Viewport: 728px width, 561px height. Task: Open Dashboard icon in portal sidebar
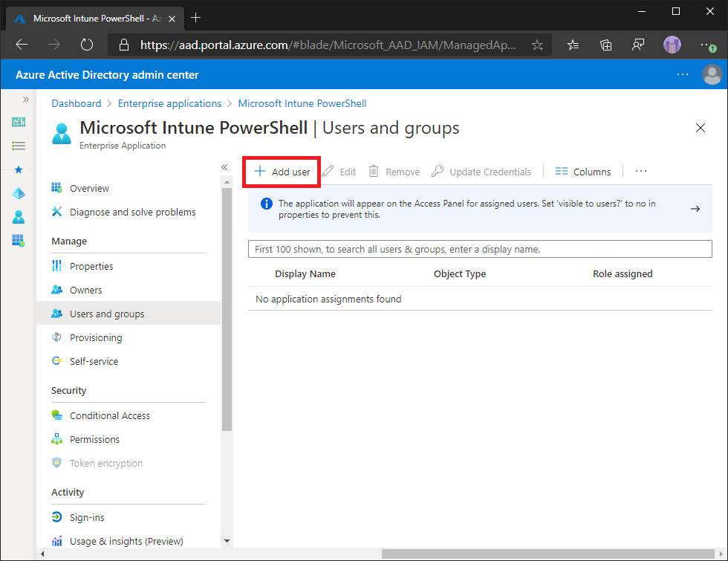click(x=19, y=122)
